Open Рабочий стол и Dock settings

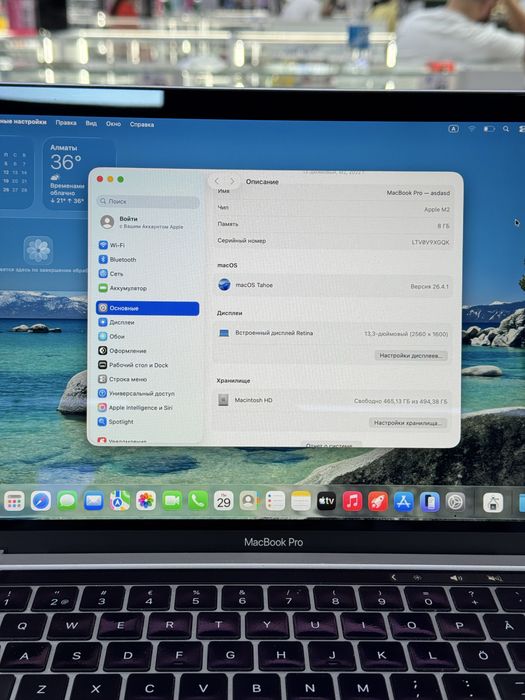pyautogui.click(x=147, y=365)
